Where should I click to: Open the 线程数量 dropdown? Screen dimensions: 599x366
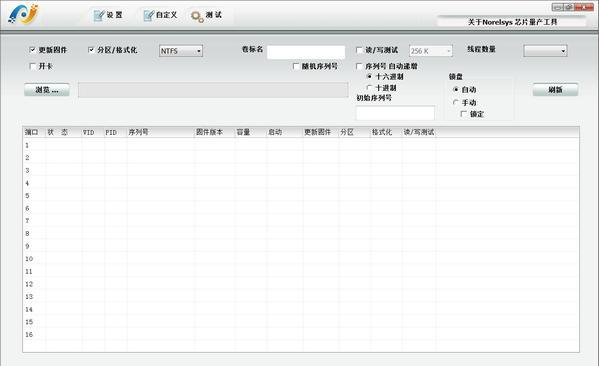point(545,50)
